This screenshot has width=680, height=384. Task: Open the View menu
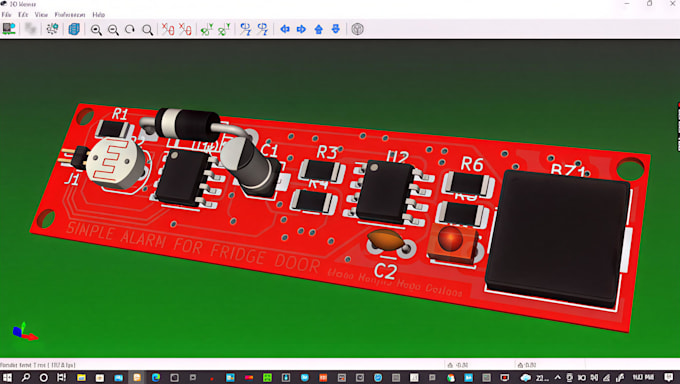pos(41,15)
